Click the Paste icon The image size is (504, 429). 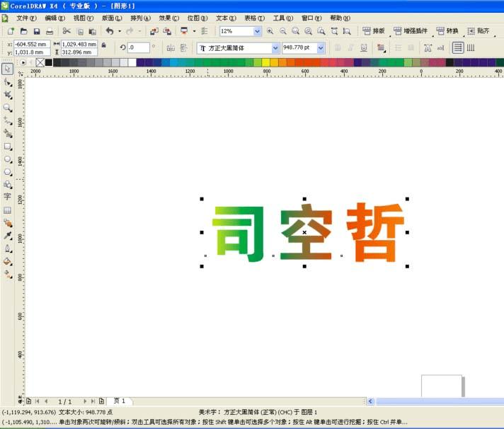click(92, 31)
